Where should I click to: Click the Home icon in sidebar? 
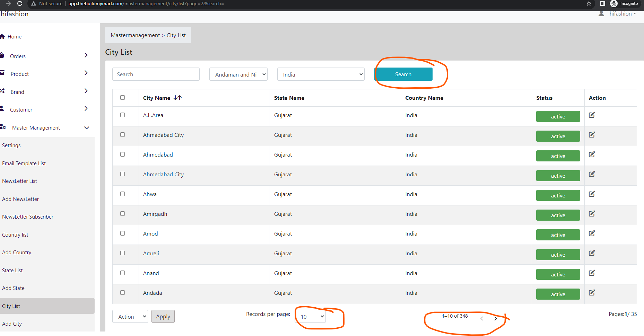[2, 36]
